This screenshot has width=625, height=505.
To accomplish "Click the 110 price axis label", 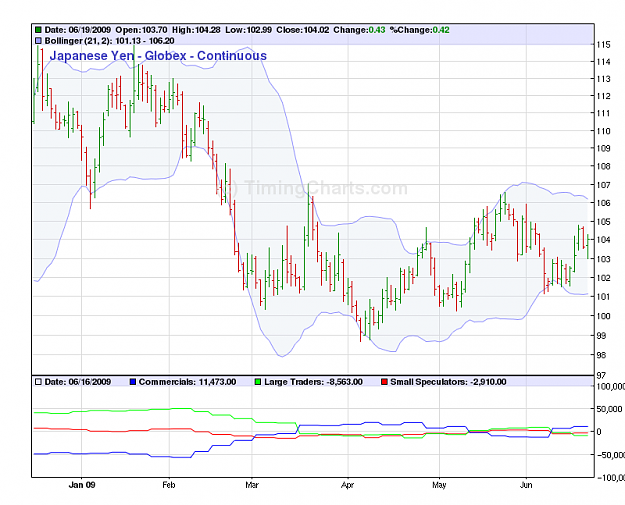I will click(x=603, y=131).
